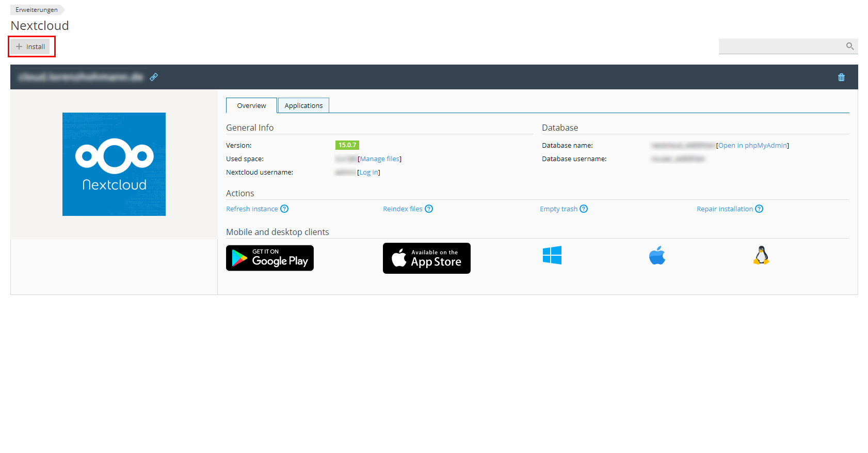The height and width of the screenshot is (453, 868).
Task: Open the App Store badge
Action: point(427,258)
